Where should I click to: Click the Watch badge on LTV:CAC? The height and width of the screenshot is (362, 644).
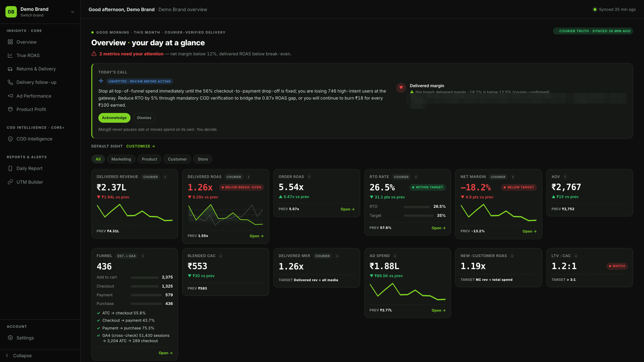[x=617, y=266]
